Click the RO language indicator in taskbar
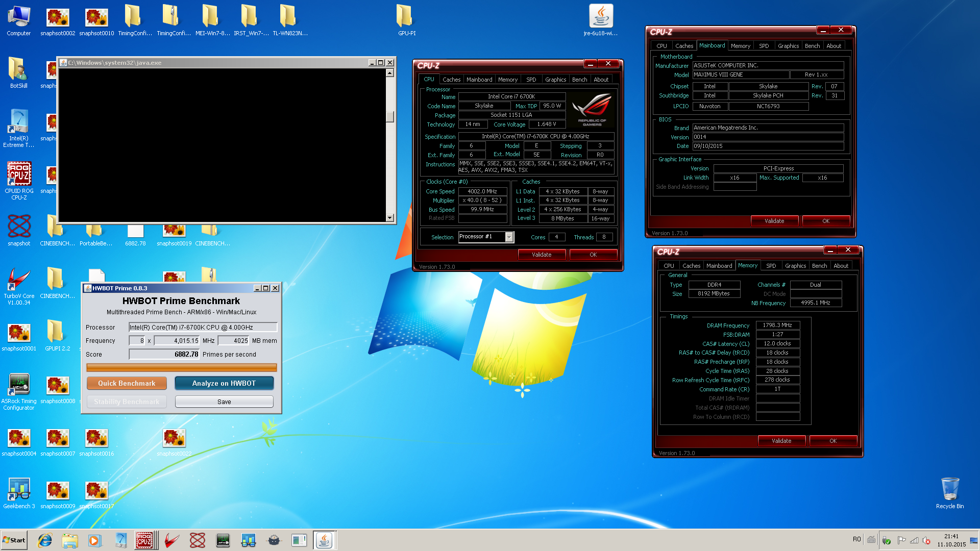980x551 pixels. click(x=856, y=540)
